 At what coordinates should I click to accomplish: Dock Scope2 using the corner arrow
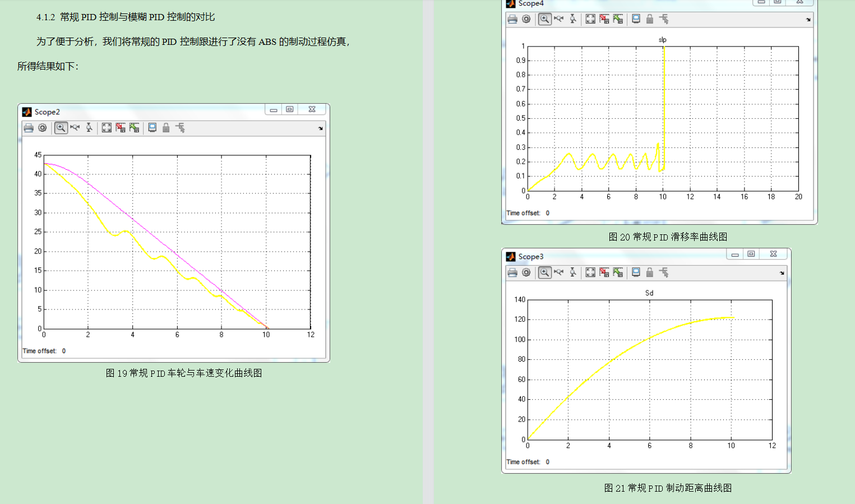[x=321, y=128]
